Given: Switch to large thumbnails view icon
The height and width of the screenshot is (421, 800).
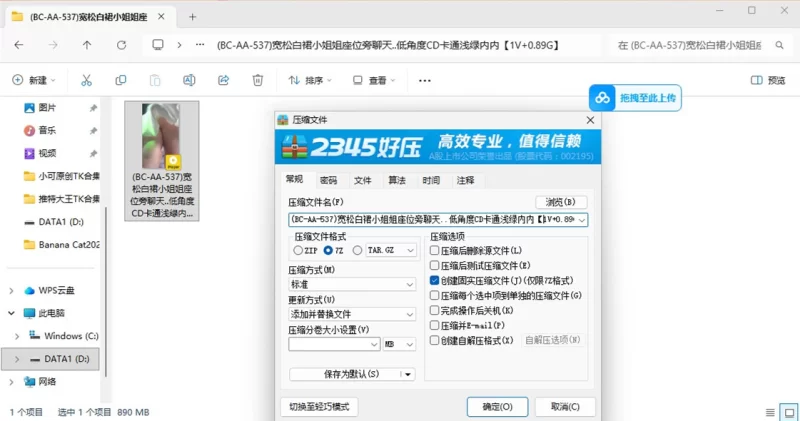Looking at the screenshot, I should pos(790,412).
